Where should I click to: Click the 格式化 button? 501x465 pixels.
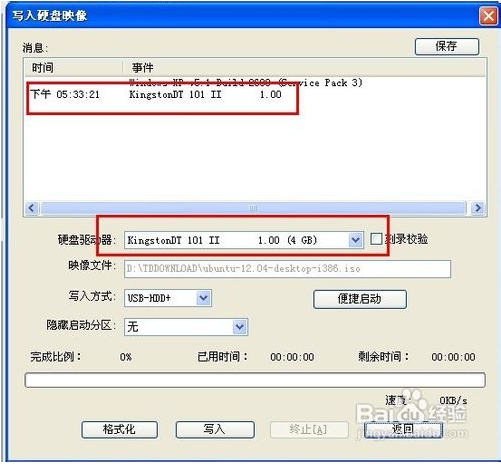tap(119, 429)
